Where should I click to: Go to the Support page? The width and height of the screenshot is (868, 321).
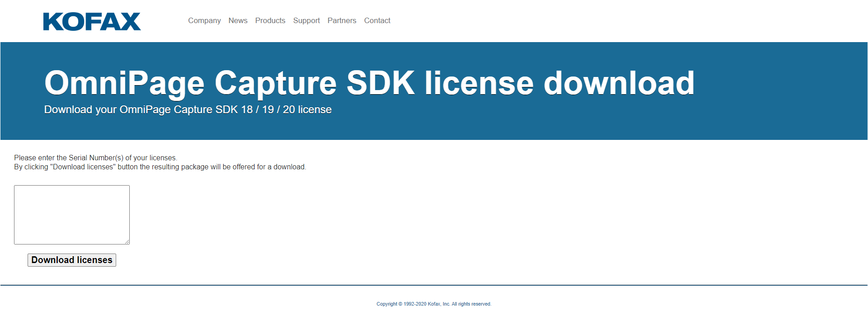pyautogui.click(x=307, y=20)
